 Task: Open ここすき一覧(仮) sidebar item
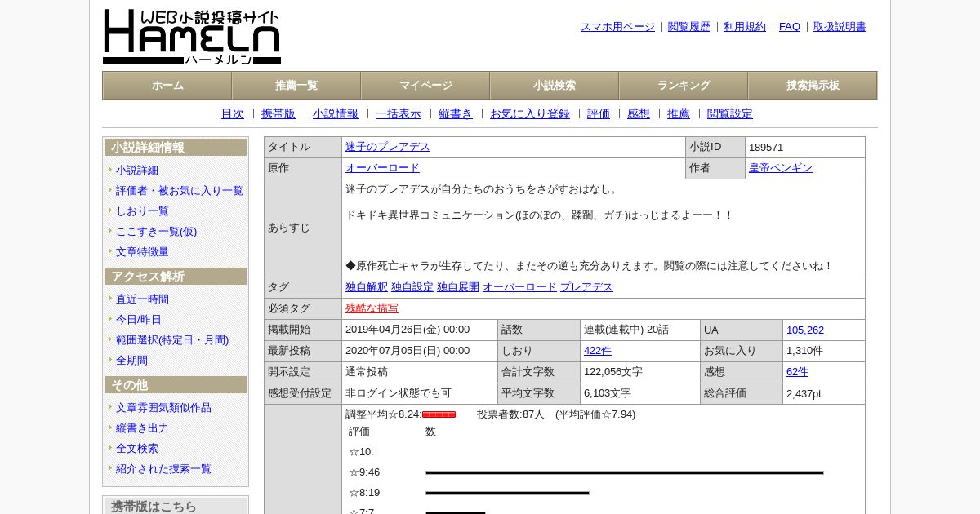pos(156,232)
